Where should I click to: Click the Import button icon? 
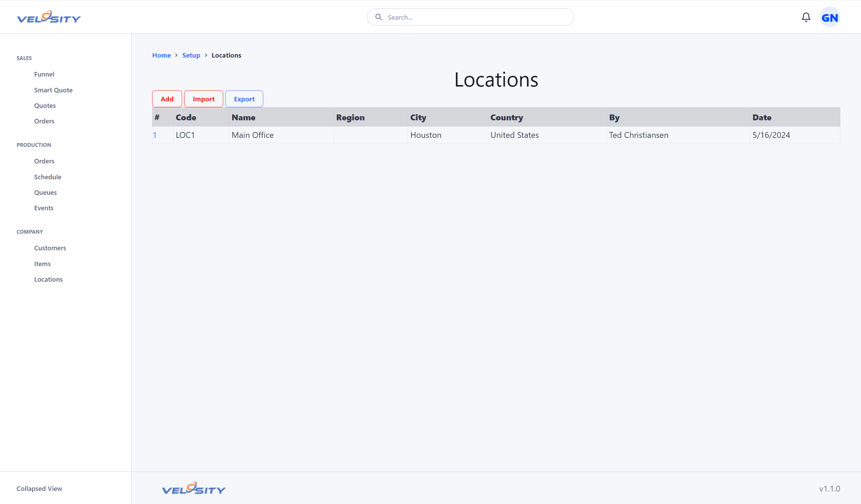point(204,98)
